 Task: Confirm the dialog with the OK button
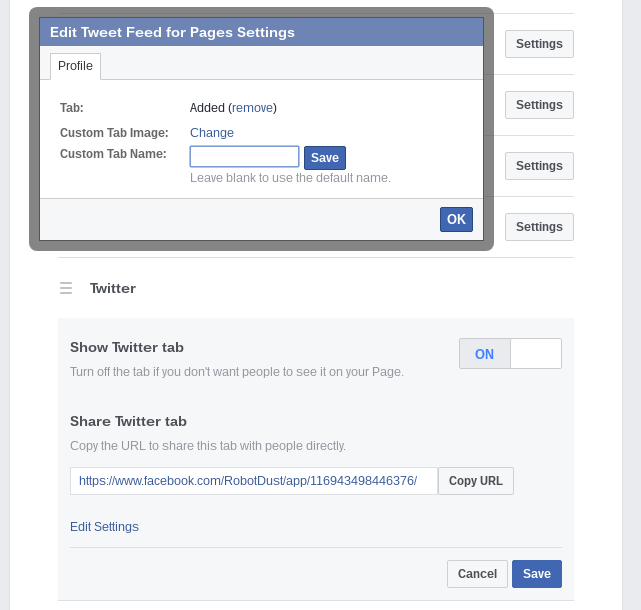[456, 220]
